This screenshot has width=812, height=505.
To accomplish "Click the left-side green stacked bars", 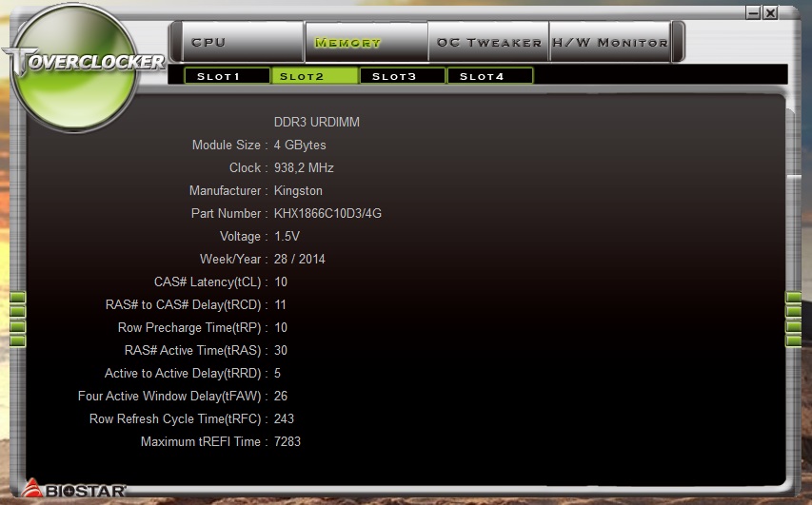I will [x=17, y=319].
